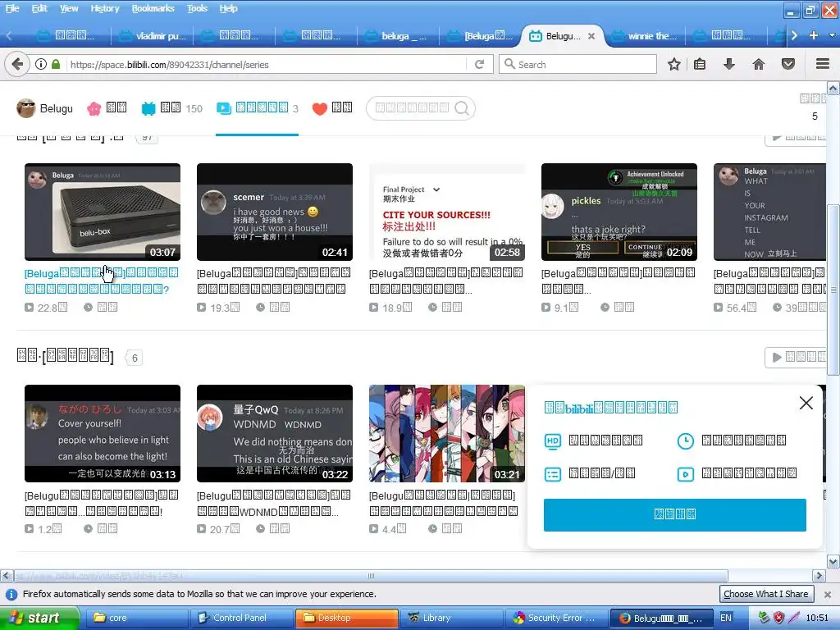Close the bilibili popup with X
Viewport: 840px width, 630px height.
coord(806,403)
